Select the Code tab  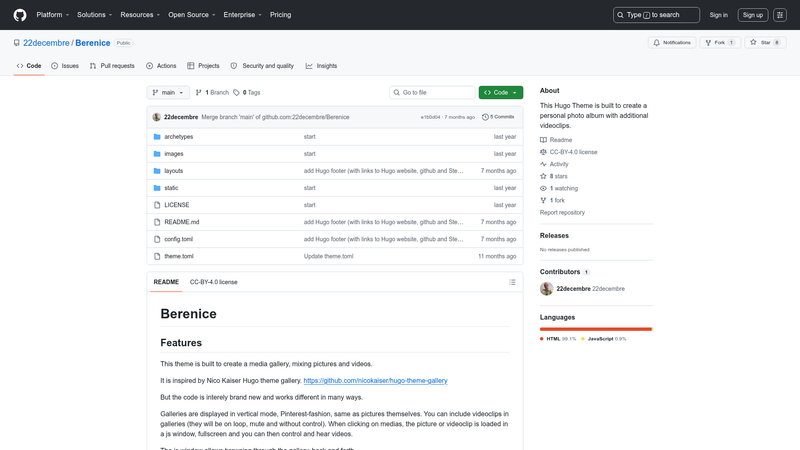point(29,66)
